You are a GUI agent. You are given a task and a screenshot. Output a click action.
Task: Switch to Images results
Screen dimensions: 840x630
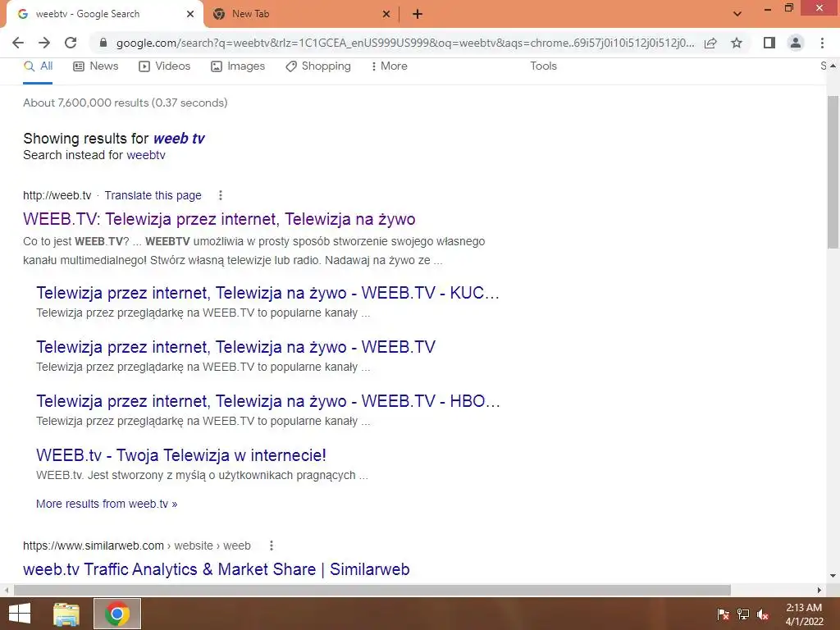238,66
